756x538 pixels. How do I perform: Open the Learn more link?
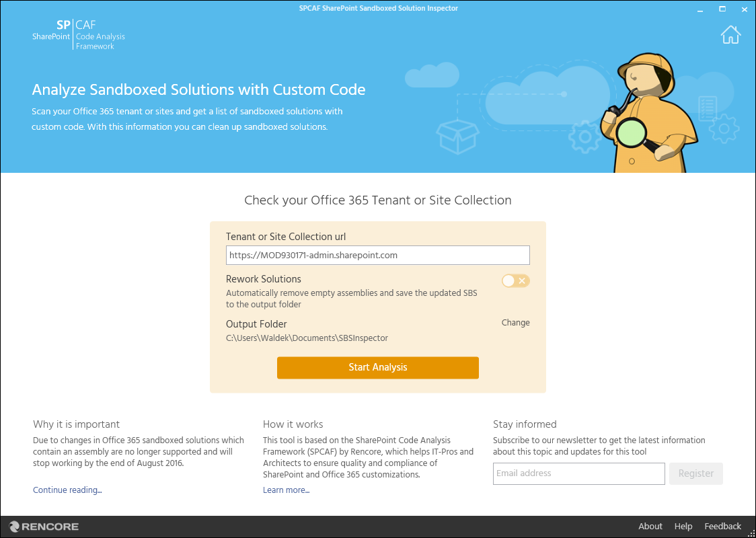click(286, 490)
